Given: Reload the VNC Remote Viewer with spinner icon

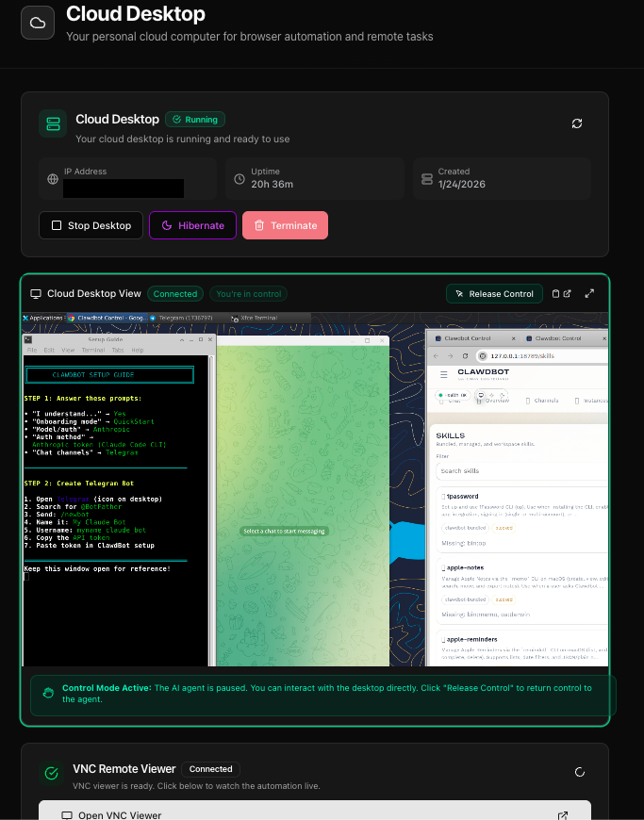Looking at the screenshot, I should (580, 772).
